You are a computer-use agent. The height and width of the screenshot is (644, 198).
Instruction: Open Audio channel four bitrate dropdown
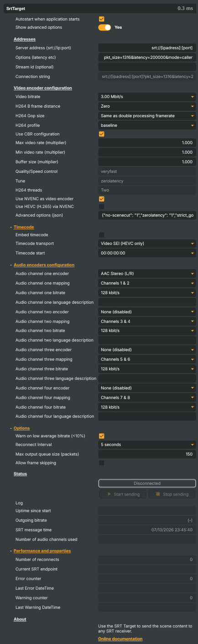point(147,407)
